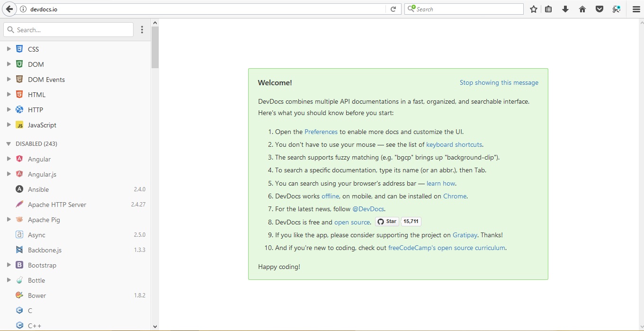Reload the page with the refresh icon

click(x=393, y=9)
